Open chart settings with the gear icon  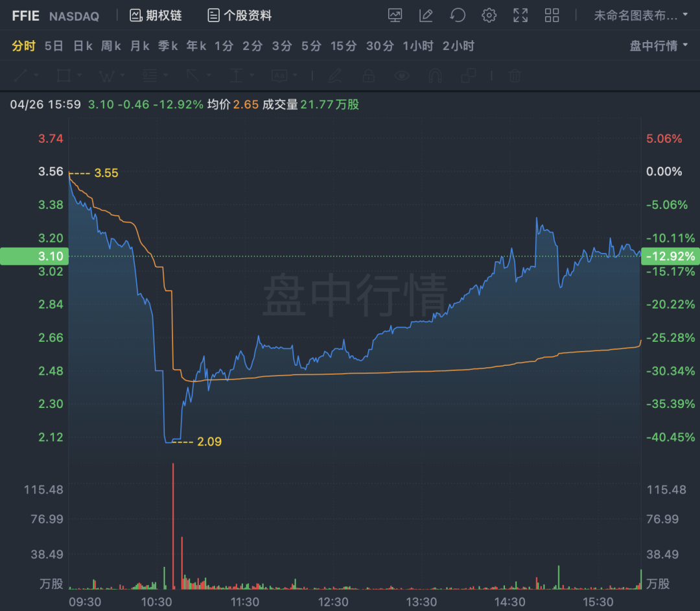coord(489,15)
